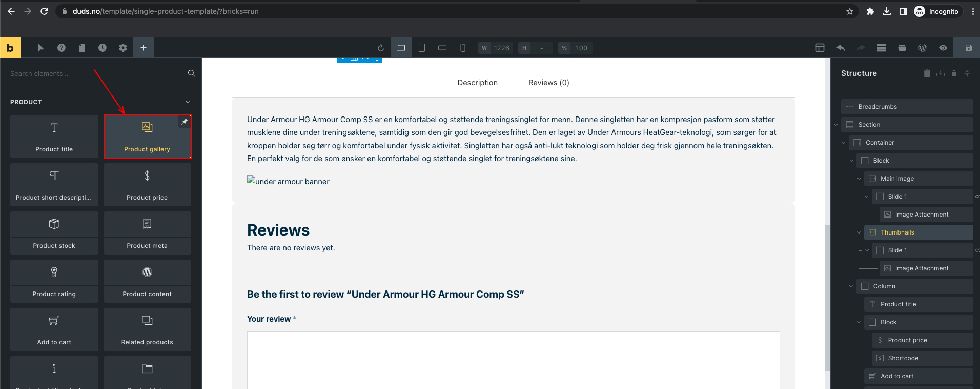Viewport: 980px width, 389px height.
Task: Add the Product short description element
Action: pyautogui.click(x=54, y=185)
